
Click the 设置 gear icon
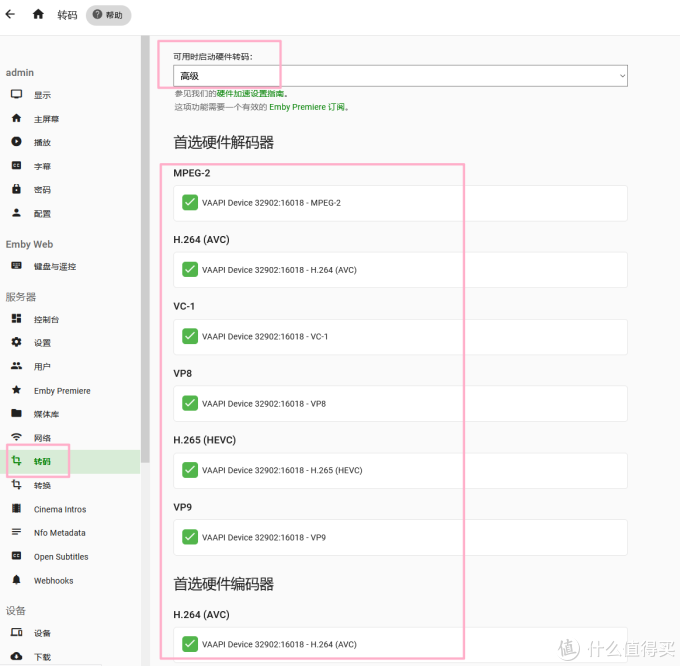[x=16, y=342]
